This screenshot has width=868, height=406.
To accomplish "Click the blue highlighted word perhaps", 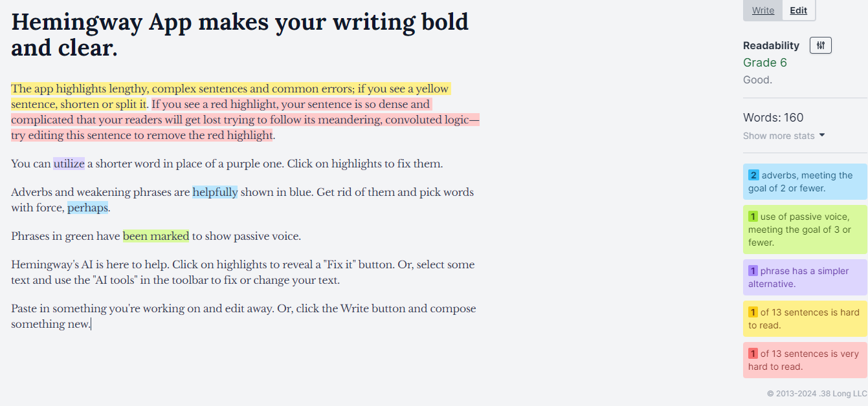I will tap(87, 208).
